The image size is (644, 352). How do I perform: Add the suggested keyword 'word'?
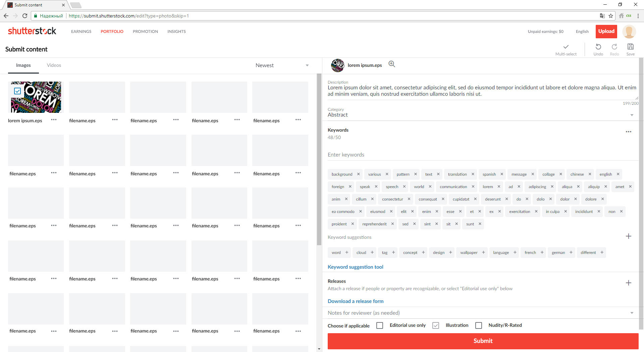(x=347, y=252)
